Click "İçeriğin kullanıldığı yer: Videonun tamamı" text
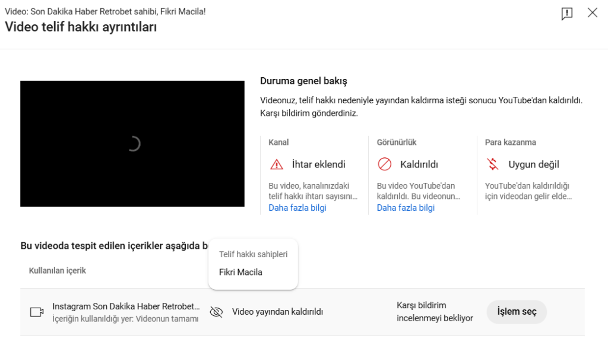The image size is (608, 364). (125, 319)
